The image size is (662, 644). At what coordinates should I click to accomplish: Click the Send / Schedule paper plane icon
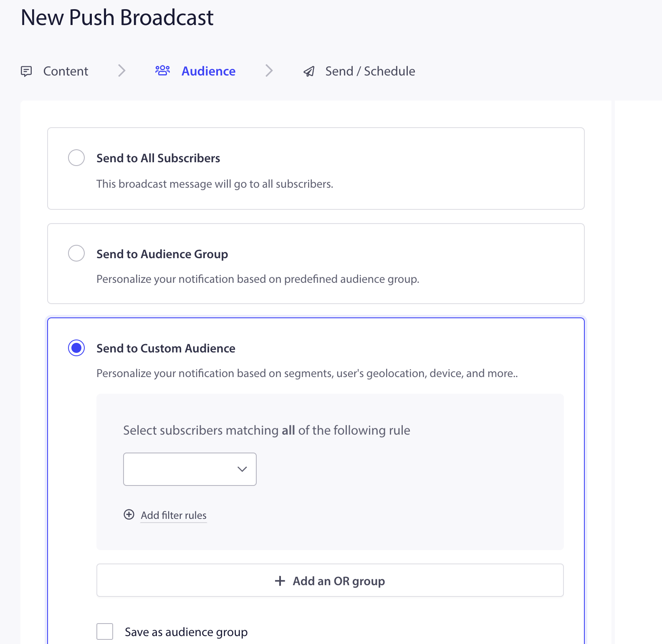click(x=309, y=71)
